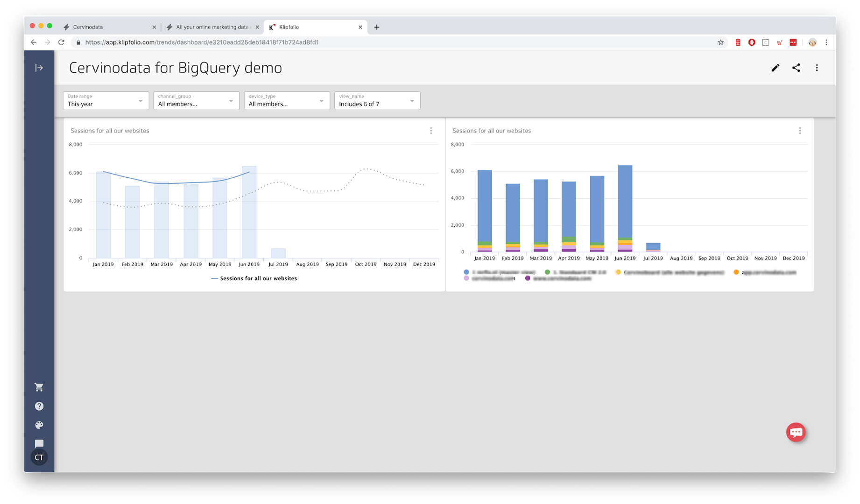Toggle the Sessions line legend entry
Screen dimensions: 860x504
tap(254, 279)
